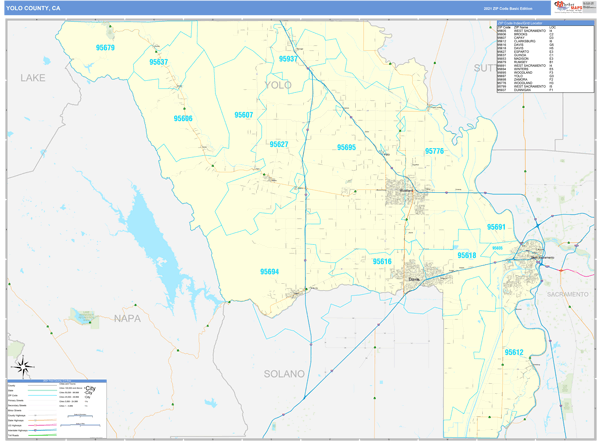Select ZIP code label 95776

tap(434, 151)
